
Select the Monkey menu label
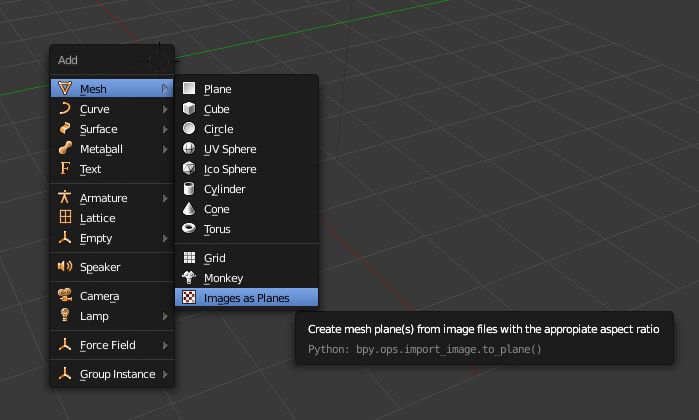(223, 278)
